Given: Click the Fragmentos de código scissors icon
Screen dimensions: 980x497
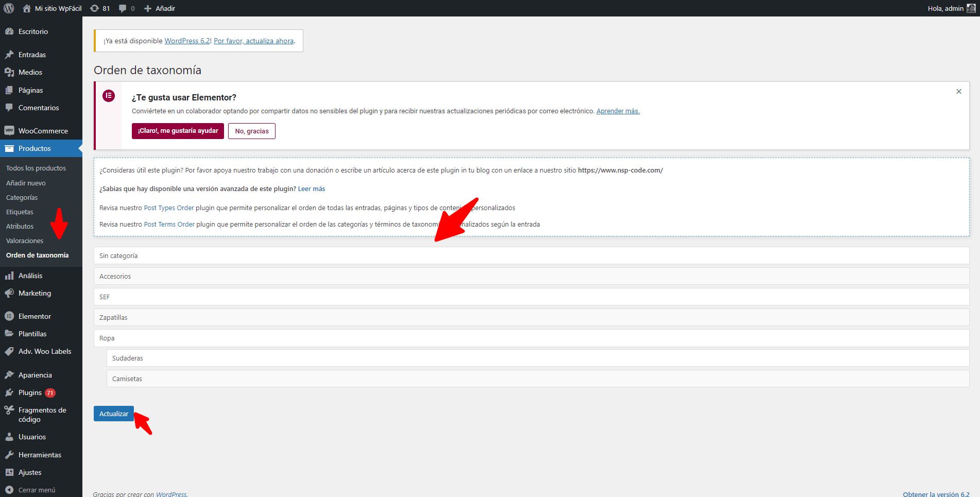Looking at the screenshot, I should [9, 410].
